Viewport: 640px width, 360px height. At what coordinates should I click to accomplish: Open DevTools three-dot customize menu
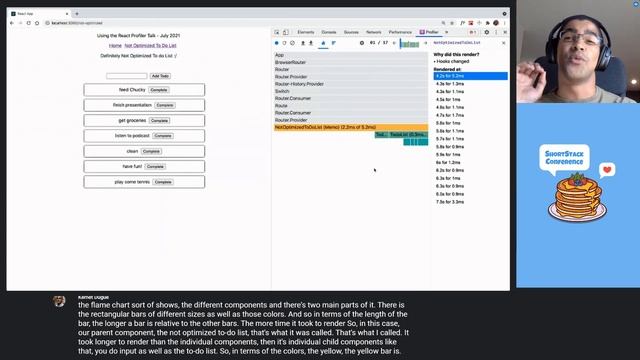point(496,32)
